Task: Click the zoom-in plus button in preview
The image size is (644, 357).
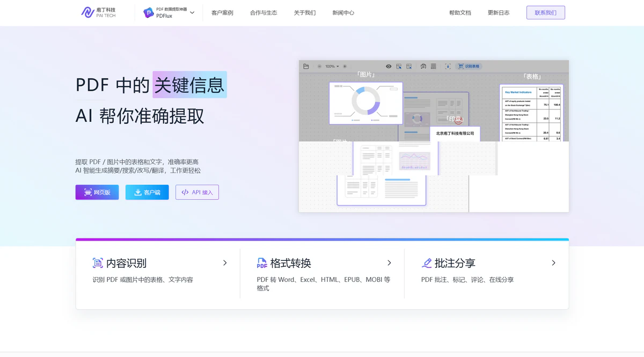Action: pyautogui.click(x=345, y=67)
